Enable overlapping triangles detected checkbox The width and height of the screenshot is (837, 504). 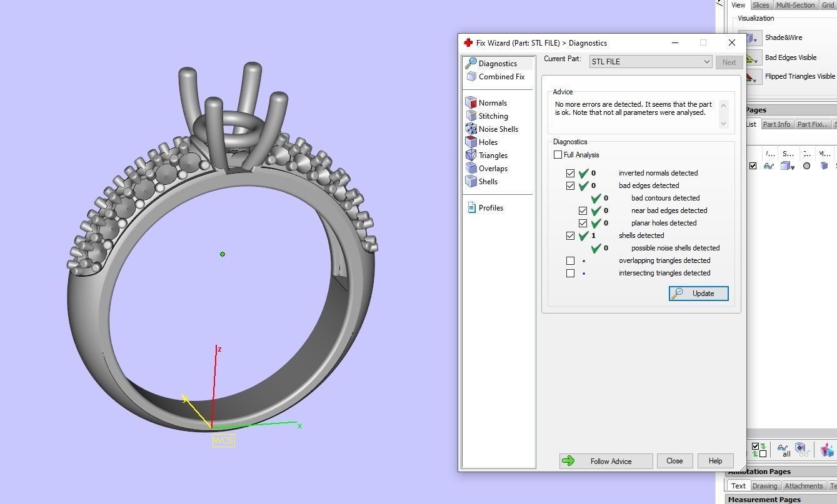coord(570,260)
